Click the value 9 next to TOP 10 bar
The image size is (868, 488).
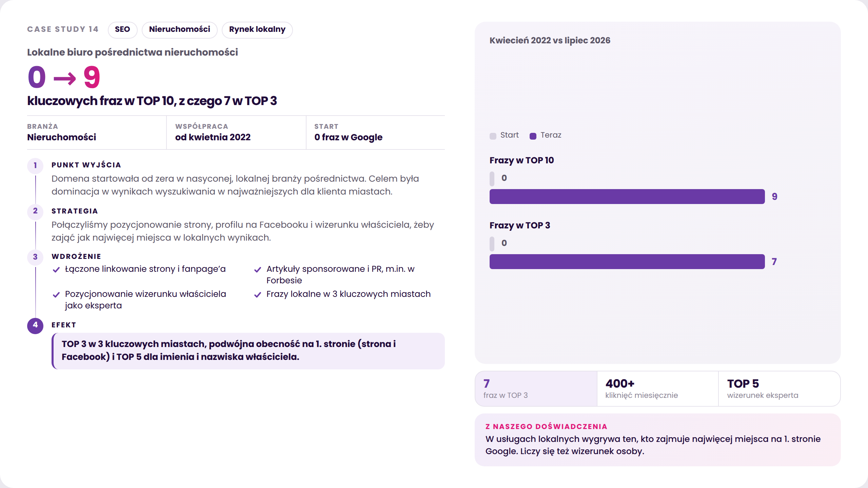pos(774,197)
